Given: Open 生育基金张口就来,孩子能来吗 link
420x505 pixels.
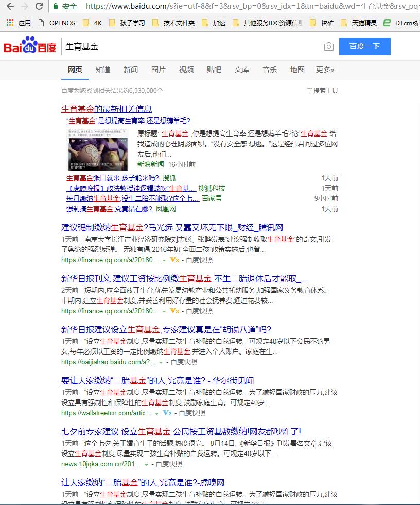Looking at the screenshot, I should point(113,178).
